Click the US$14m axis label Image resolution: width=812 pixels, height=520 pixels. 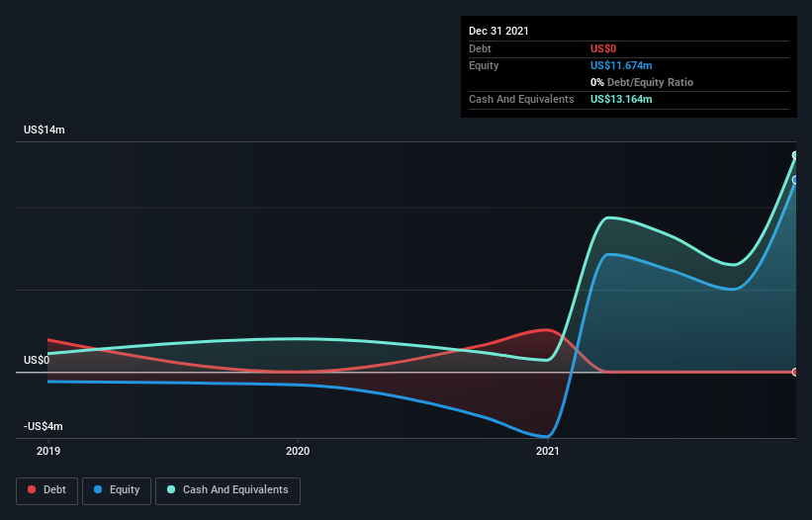click(x=45, y=130)
